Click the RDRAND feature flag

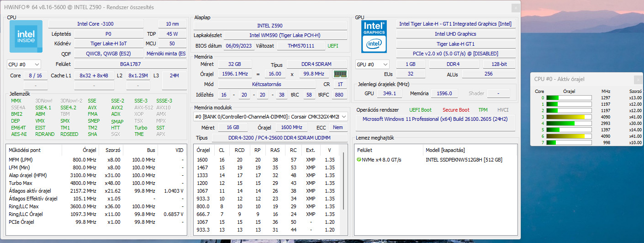[45, 134]
